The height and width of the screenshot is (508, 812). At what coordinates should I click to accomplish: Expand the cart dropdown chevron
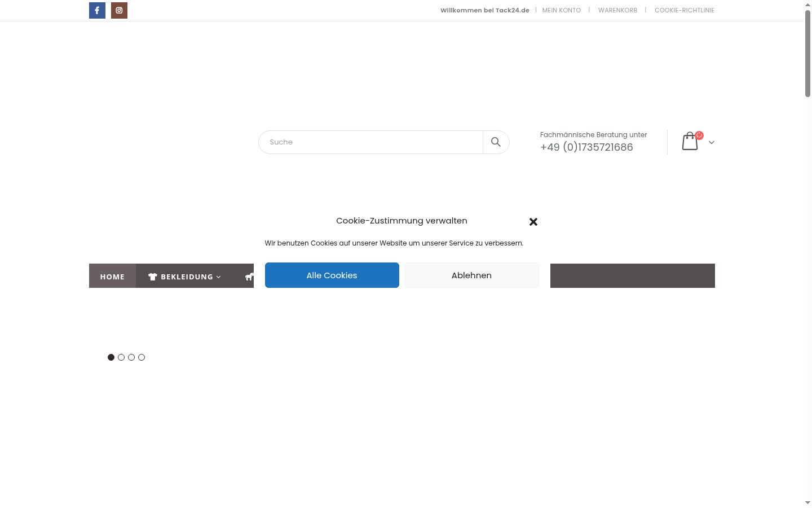point(712,142)
